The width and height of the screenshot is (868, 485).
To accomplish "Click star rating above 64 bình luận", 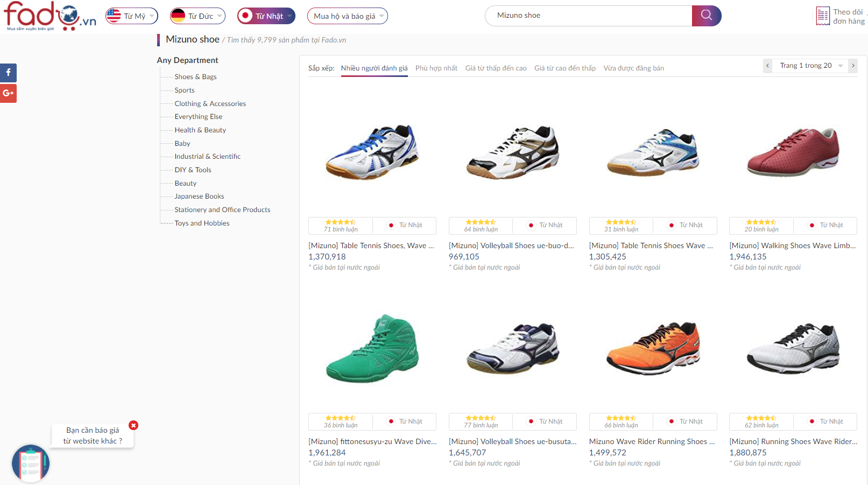I will click(481, 222).
